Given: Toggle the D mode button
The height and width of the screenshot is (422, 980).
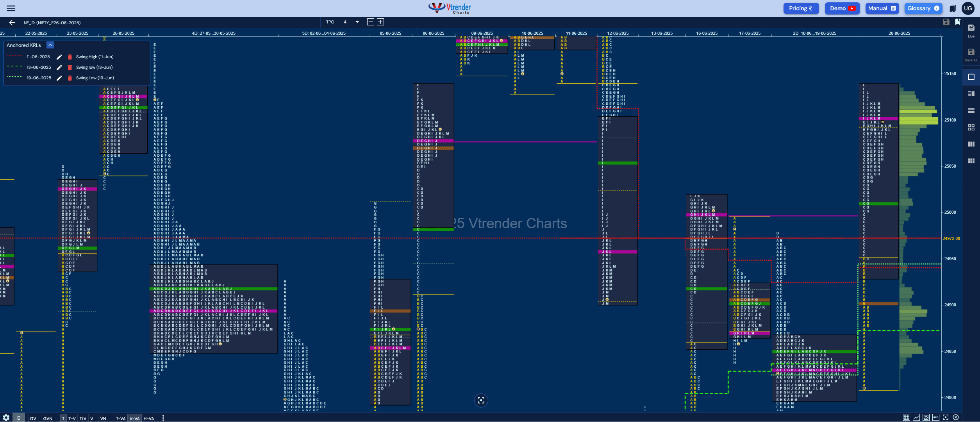Looking at the screenshot, I should point(19,418).
